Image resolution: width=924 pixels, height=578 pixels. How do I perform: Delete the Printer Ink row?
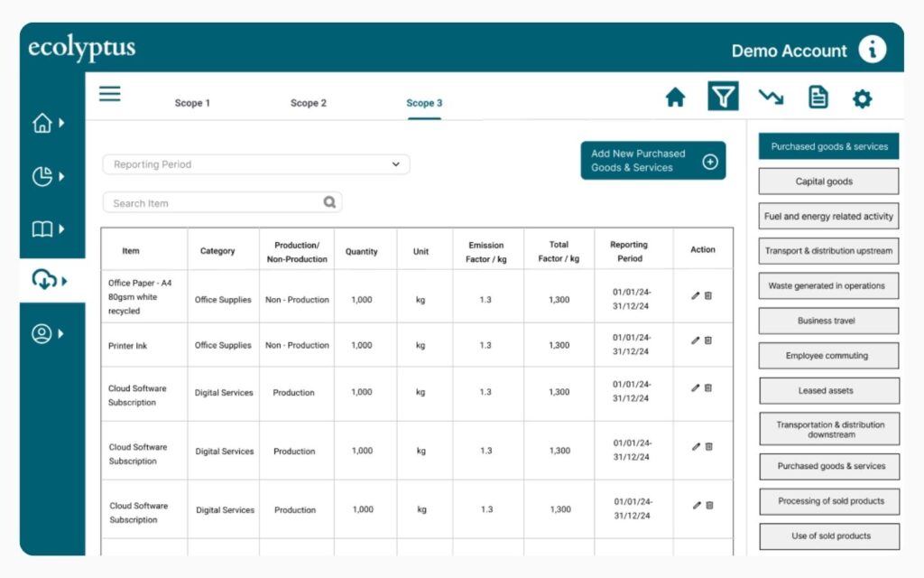tap(708, 340)
